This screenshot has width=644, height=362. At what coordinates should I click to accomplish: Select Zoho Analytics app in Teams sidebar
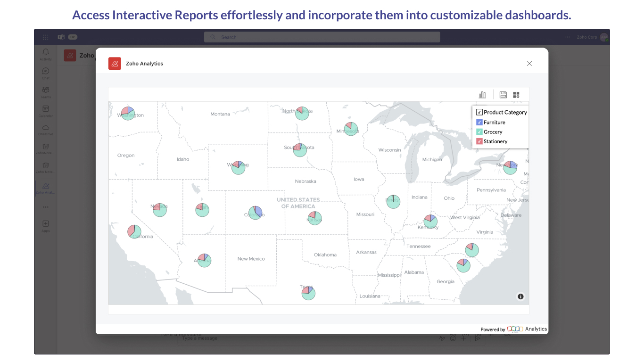tap(46, 188)
